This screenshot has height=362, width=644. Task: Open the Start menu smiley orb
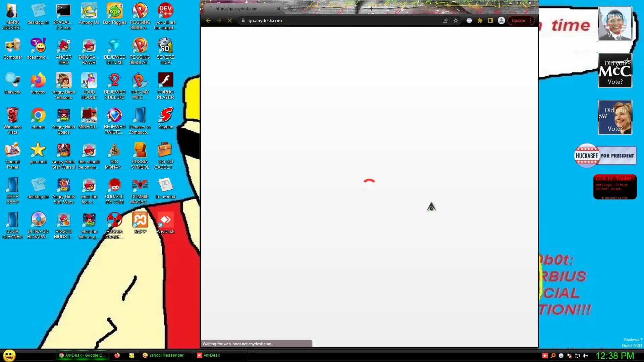9,355
